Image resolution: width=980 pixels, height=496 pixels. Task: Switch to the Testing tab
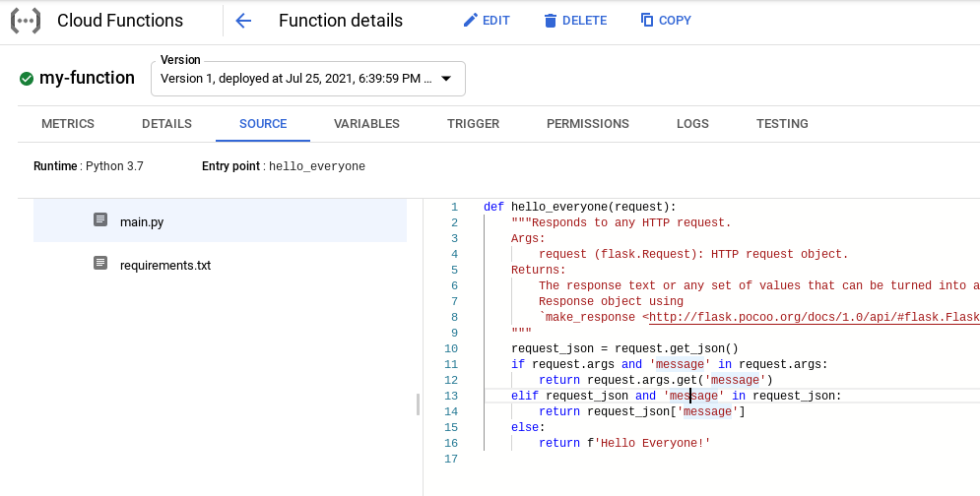pos(782,124)
